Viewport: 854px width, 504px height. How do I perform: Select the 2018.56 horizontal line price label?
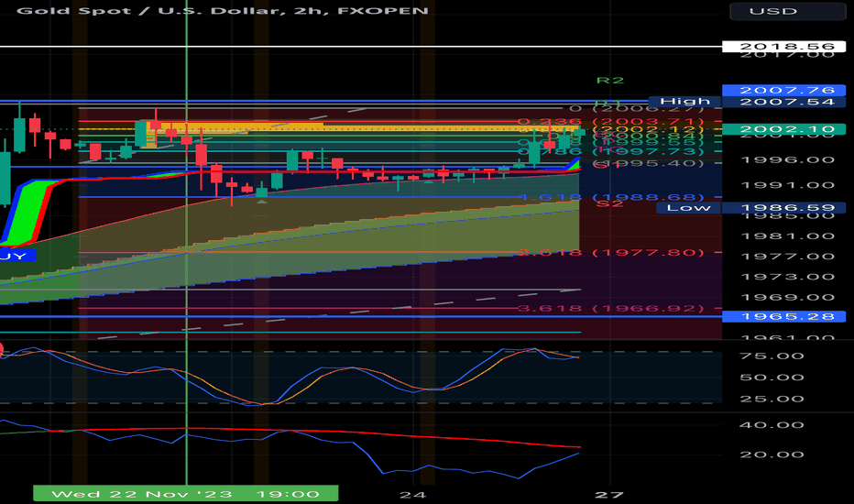(x=786, y=47)
